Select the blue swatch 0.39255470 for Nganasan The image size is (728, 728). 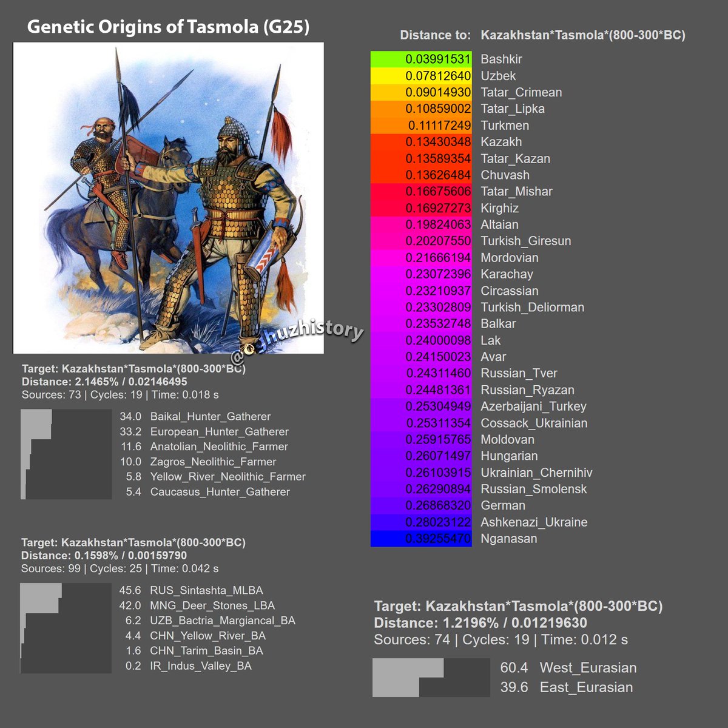coord(421,539)
